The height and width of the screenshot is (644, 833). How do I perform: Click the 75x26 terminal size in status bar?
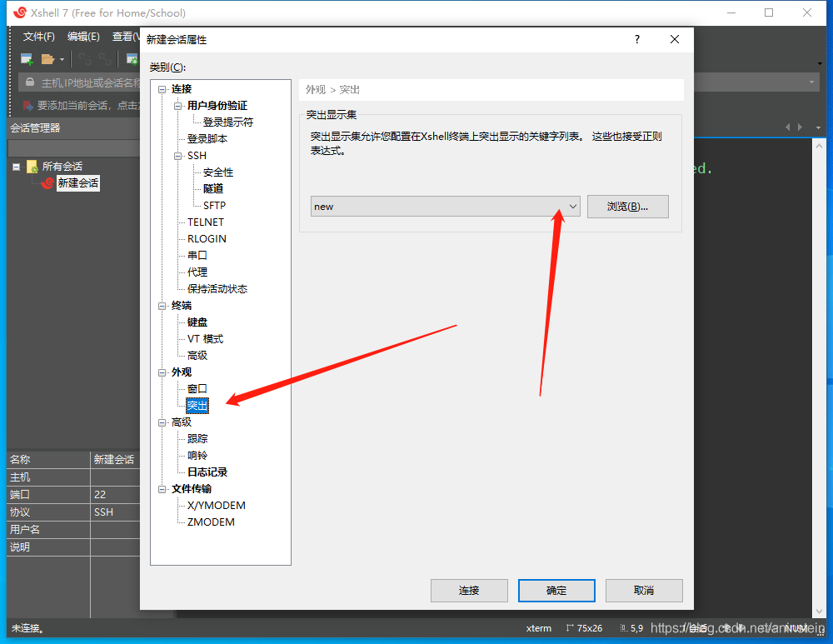click(584, 628)
